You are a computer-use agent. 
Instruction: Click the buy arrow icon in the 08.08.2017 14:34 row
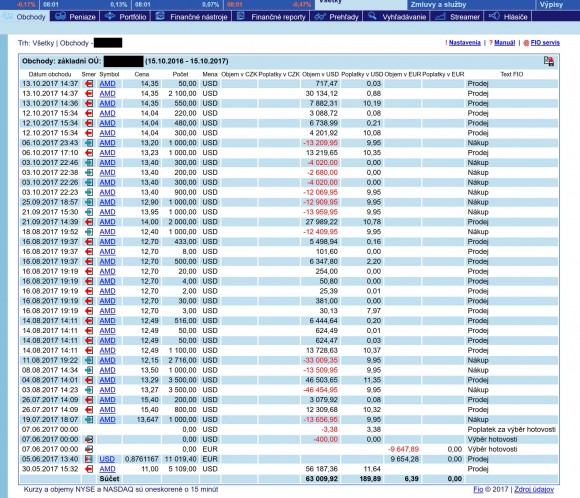click(89, 370)
